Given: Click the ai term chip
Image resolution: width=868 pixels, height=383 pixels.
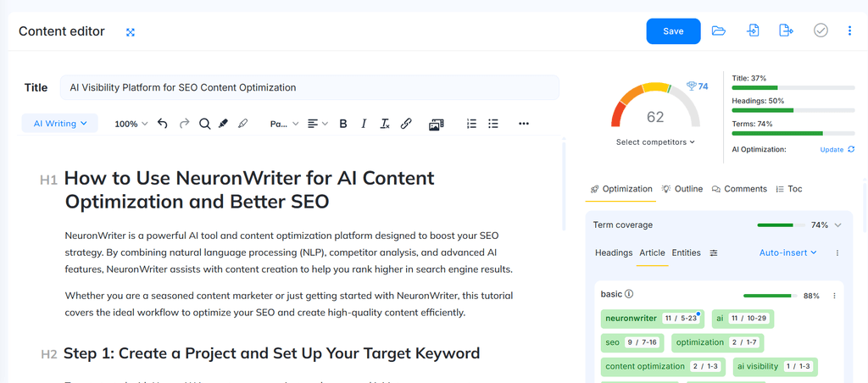Looking at the screenshot, I should (x=743, y=319).
